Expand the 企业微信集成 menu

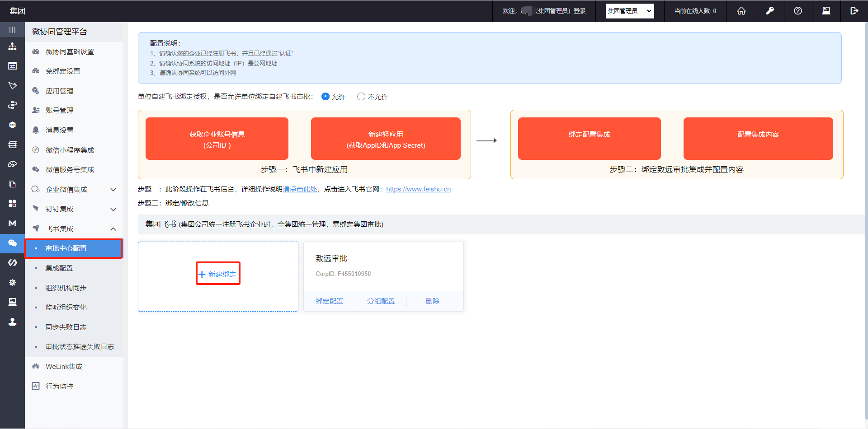coord(74,190)
